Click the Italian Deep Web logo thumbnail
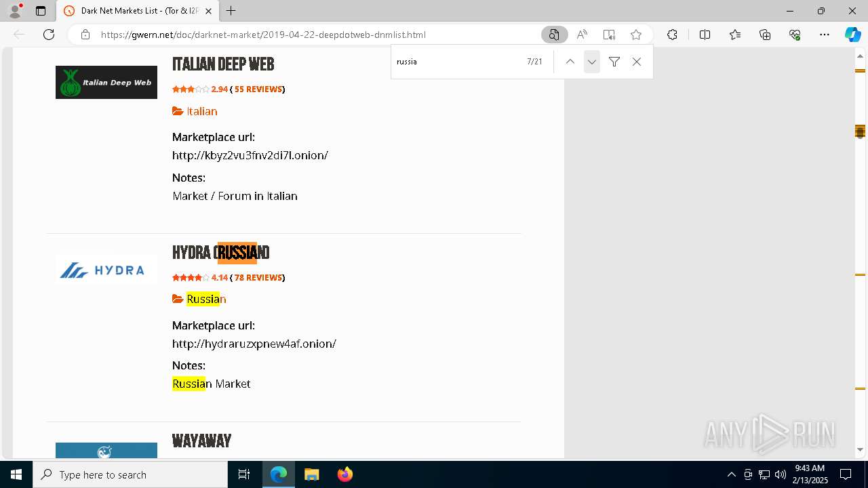The image size is (868, 488). [106, 82]
